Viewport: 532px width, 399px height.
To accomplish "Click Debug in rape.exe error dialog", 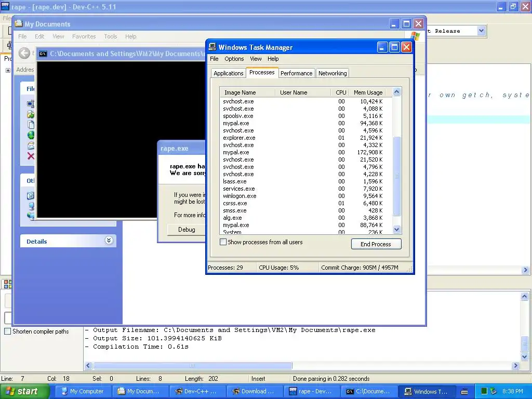I will pyautogui.click(x=187, y=230).
